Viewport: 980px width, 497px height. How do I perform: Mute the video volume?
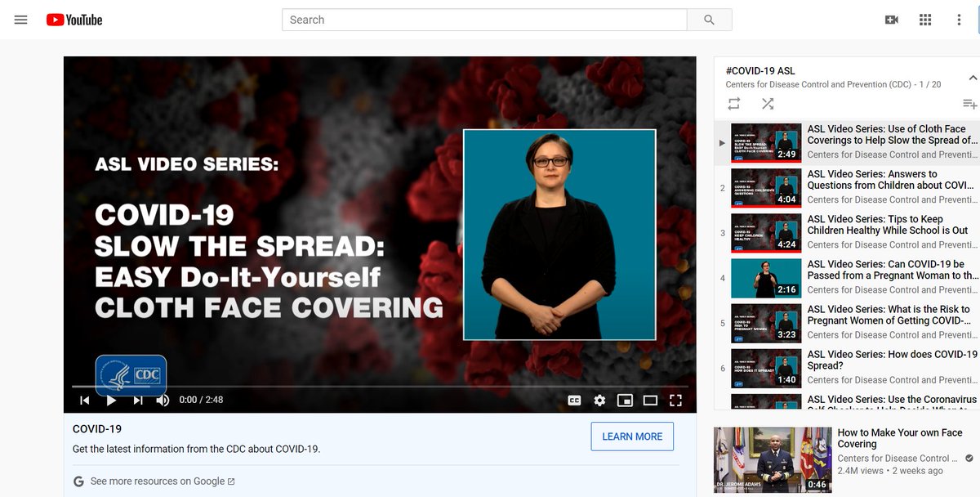[x=163, y=400]
